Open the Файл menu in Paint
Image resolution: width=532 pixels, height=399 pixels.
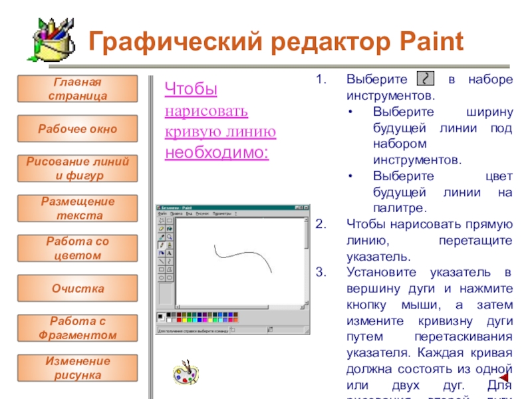point(162,213)
